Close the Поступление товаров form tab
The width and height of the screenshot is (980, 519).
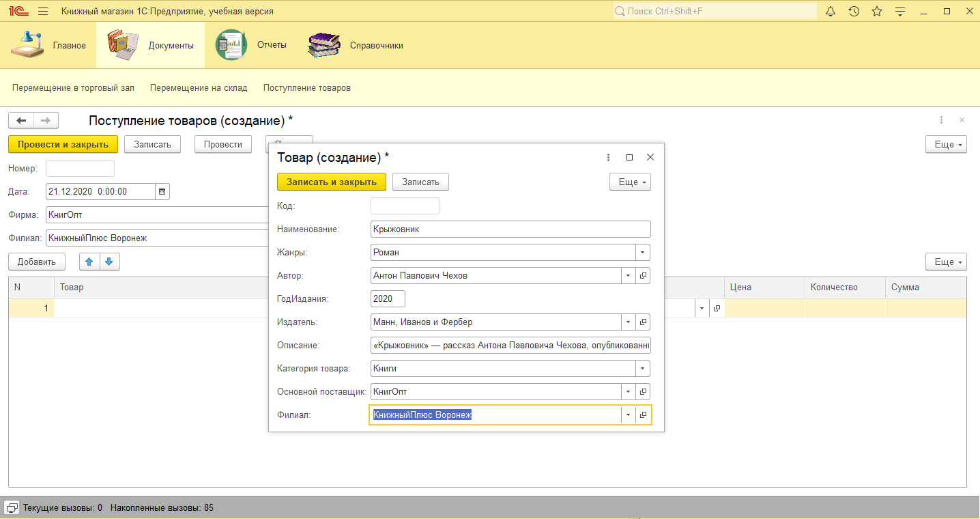coord(962,120)
